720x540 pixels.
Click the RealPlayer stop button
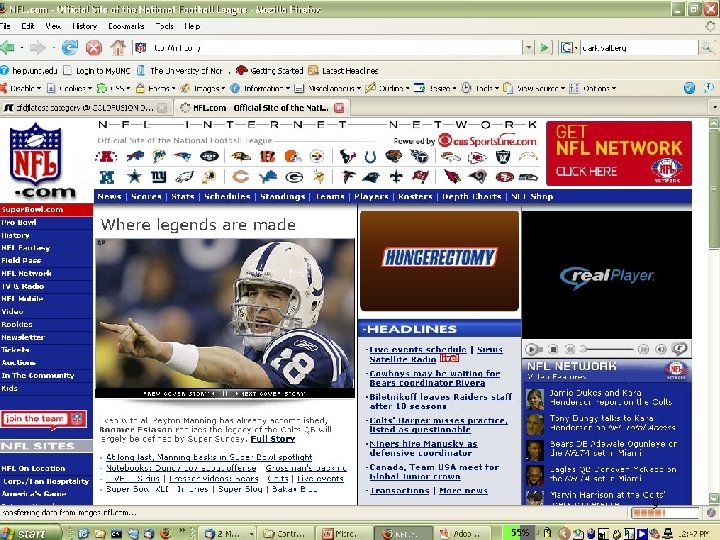click(553, 349)
